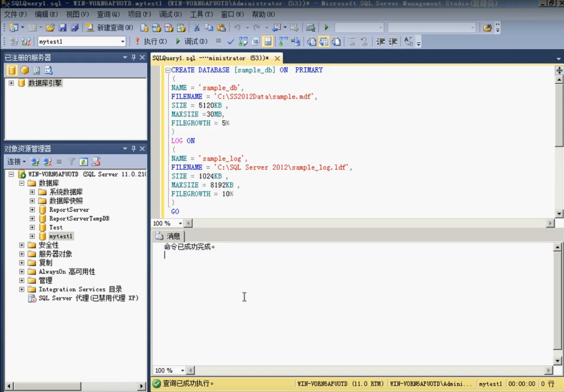Click the Navigate Backward icon
This screenshot has width=564, height=392.
point(277,28)
